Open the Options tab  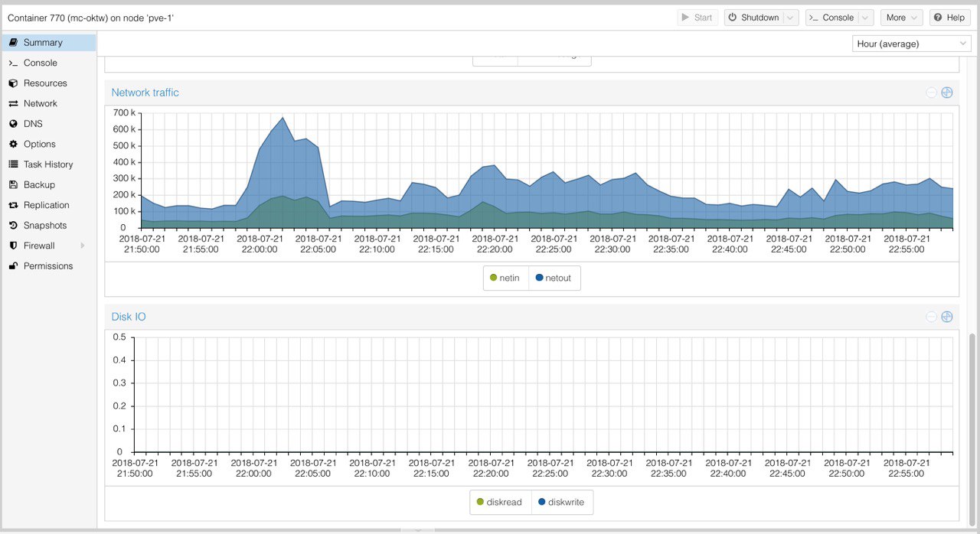(48, 144)
